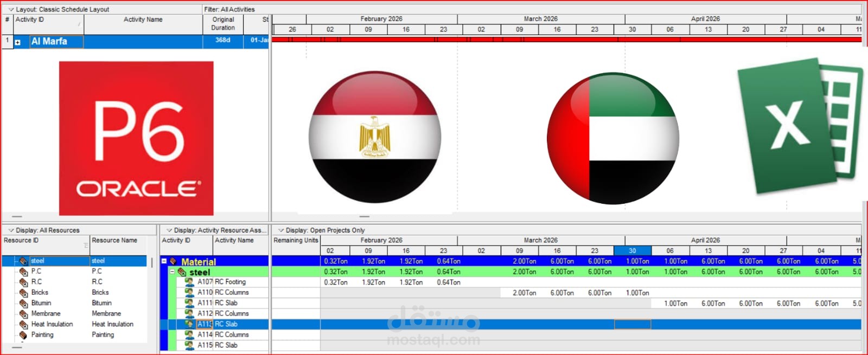Click the Remaining Units column header

296,245
